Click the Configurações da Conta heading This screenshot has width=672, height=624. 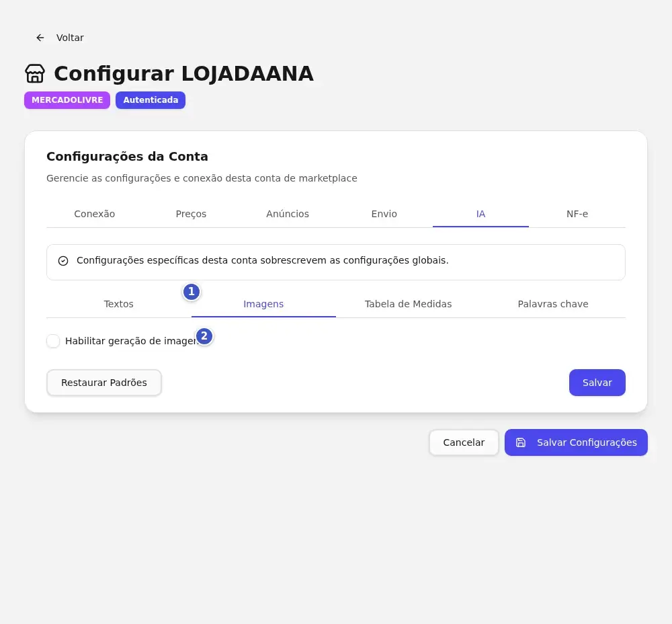click(x=127, y=157)
